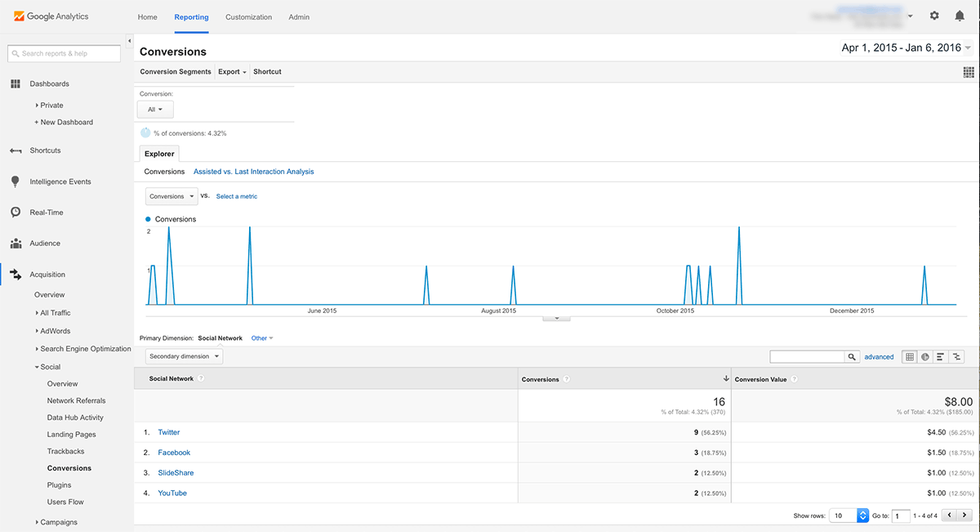Click Conversion Segments button
Screen dimensions: 980x532
[x=176, y=72]
